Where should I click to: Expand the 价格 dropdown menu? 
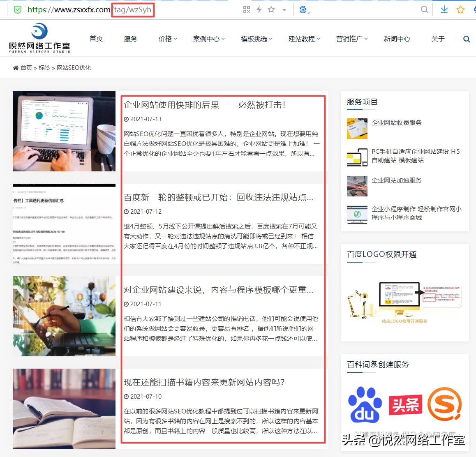168,39
